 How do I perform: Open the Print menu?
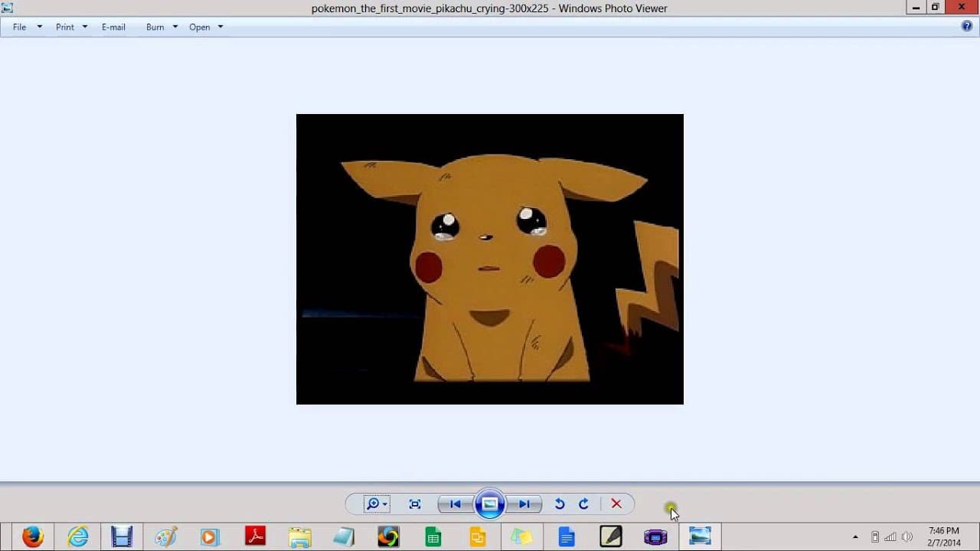click(71, 27)
